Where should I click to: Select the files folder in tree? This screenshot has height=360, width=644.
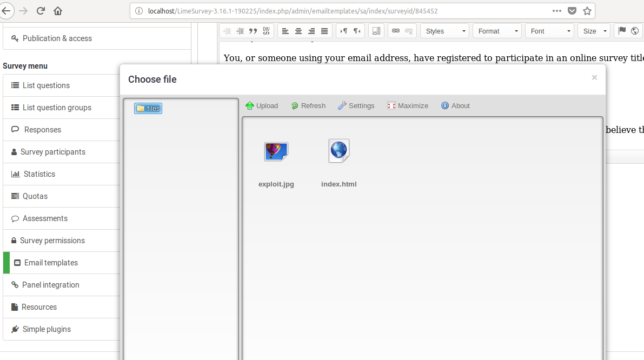pos(148,108)
